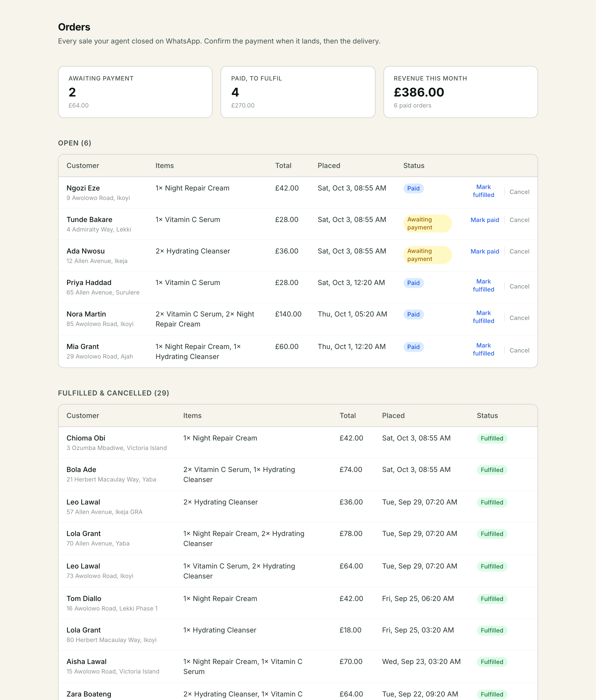The width and height of the screenshot is (596, 700).
Task: Click the Placed header in Open table
Action: coord(329,165)
